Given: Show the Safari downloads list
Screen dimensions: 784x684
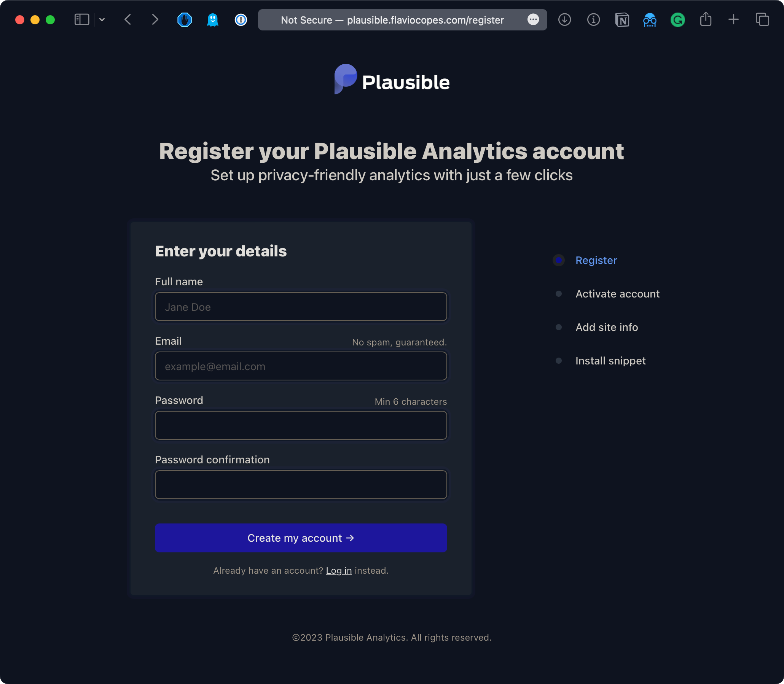Looking at the screenshot, I should [x=564, y=19].
